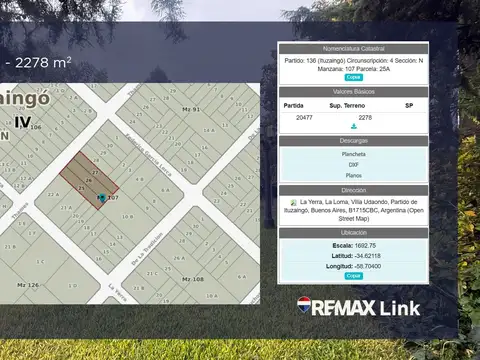Open the Plancheta download link
The height and width of the screenshot is (360, 480).
353,154
